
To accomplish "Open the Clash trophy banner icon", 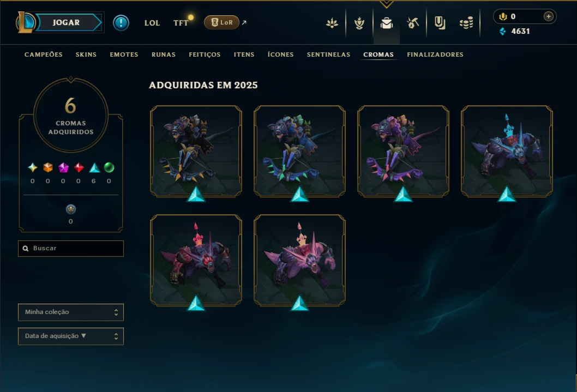I will tap(359, 23).
